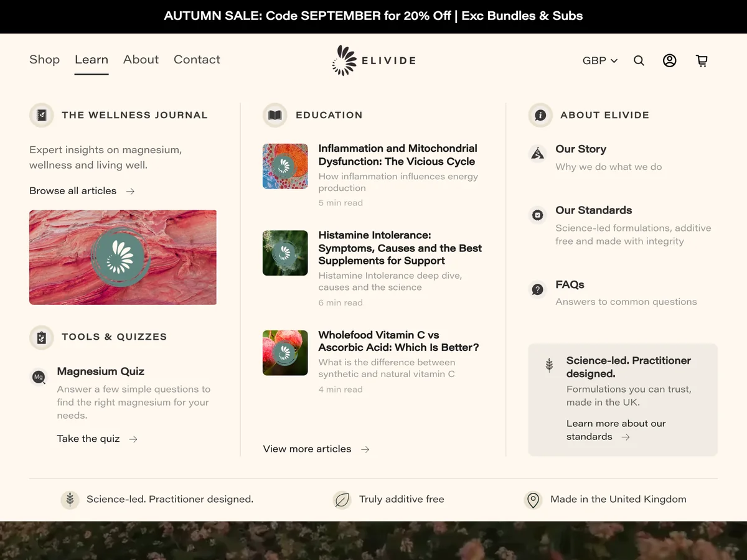
Task: Click Browse all articles link
Action: (x=82, y=191)
